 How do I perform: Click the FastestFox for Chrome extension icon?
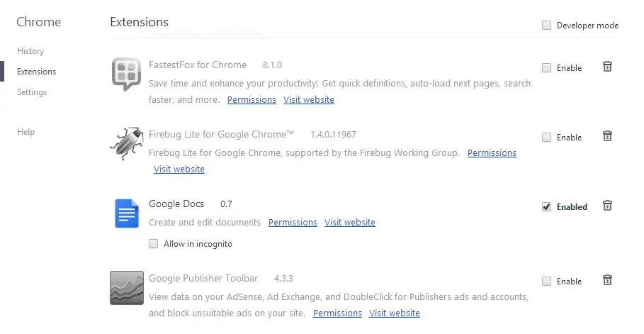point(127,74)
